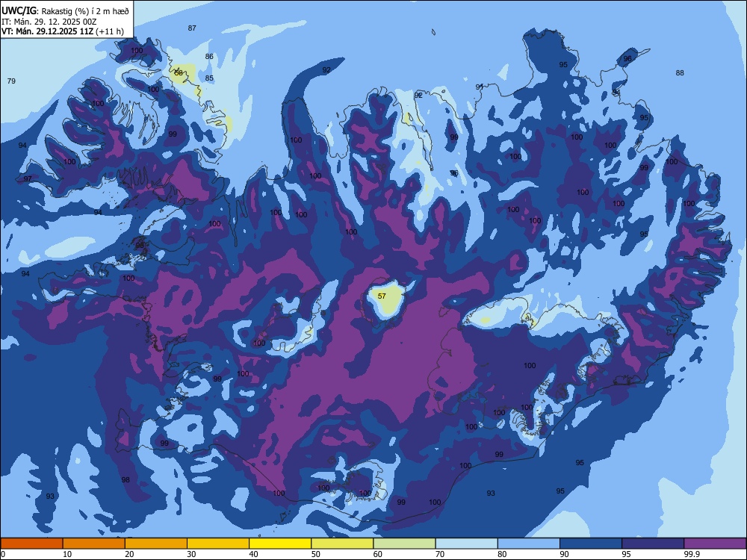This screenshot has height=560, width=747.
Task: Choose the 30–40 golden legend swatch
Action: coord(218,544)
